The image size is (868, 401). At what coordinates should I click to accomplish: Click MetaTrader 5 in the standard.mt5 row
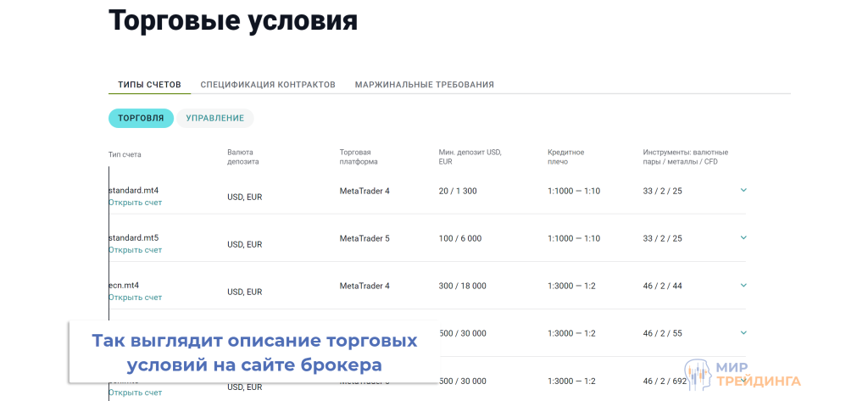(x=364, y=238)
